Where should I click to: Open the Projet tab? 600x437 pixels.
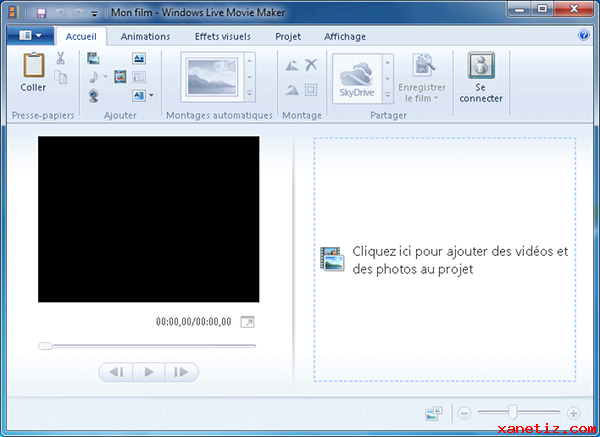coord(288,36)
